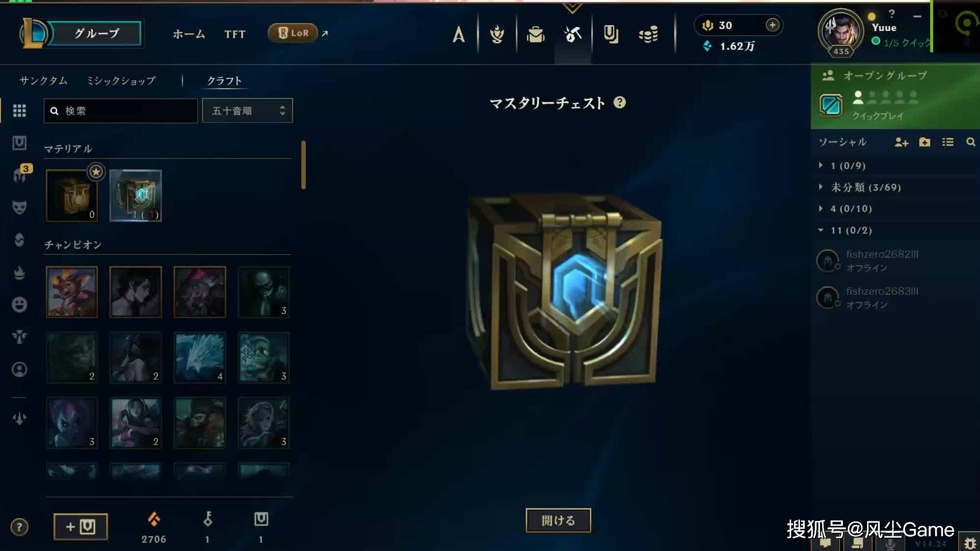
Task: Open the Collection backpack icon
Action: click(x=535, y=34)
